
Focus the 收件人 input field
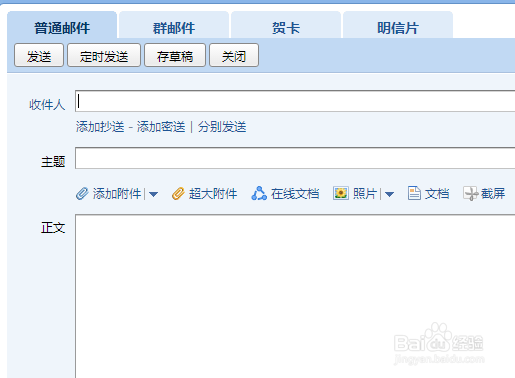pyautogui.click(x=295, y=101)
